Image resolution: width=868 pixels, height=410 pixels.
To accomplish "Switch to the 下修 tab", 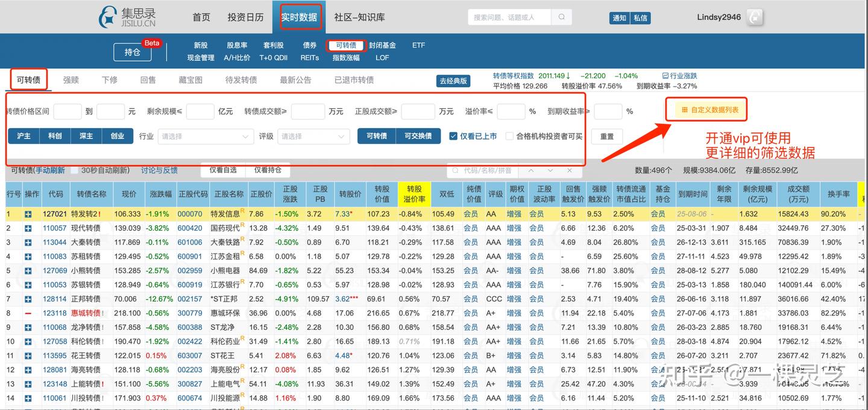I will [x=110, y=79].
